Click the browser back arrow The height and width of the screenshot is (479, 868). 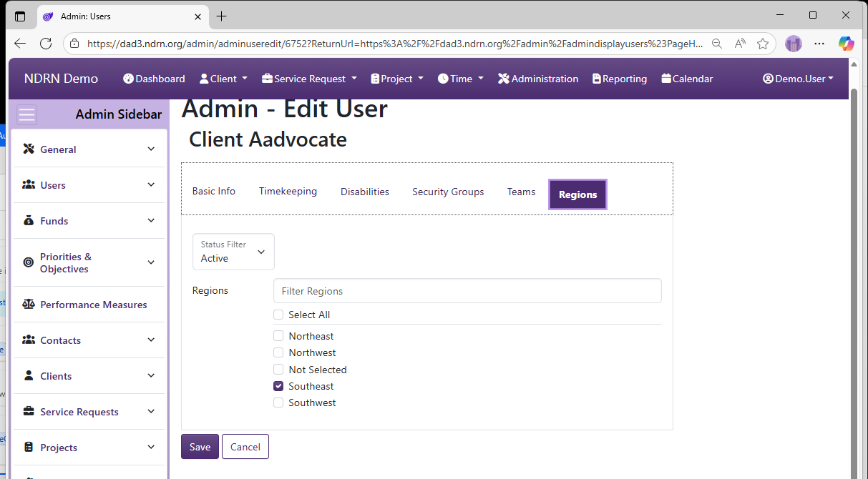coord(20,44)
